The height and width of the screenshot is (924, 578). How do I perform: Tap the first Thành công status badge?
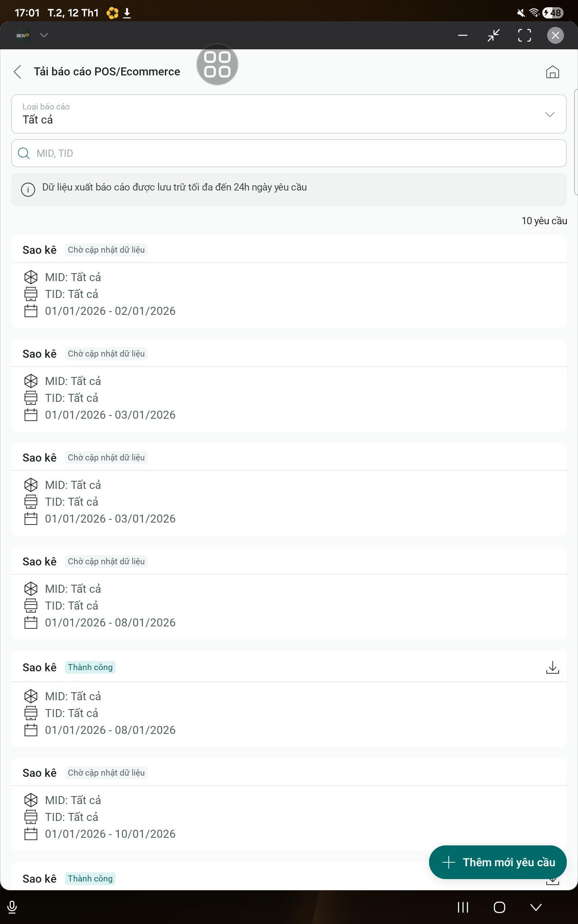(x=90, y=667)
